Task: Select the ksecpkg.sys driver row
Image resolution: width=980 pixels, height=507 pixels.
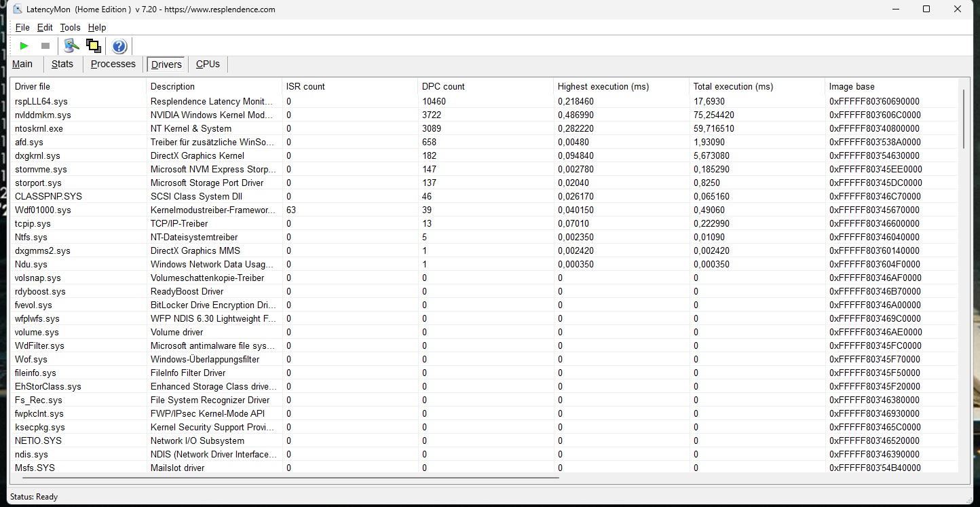Action: tap(485, 427)
